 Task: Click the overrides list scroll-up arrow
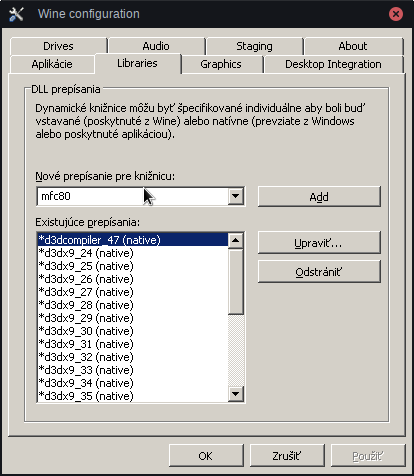point(236,241)
